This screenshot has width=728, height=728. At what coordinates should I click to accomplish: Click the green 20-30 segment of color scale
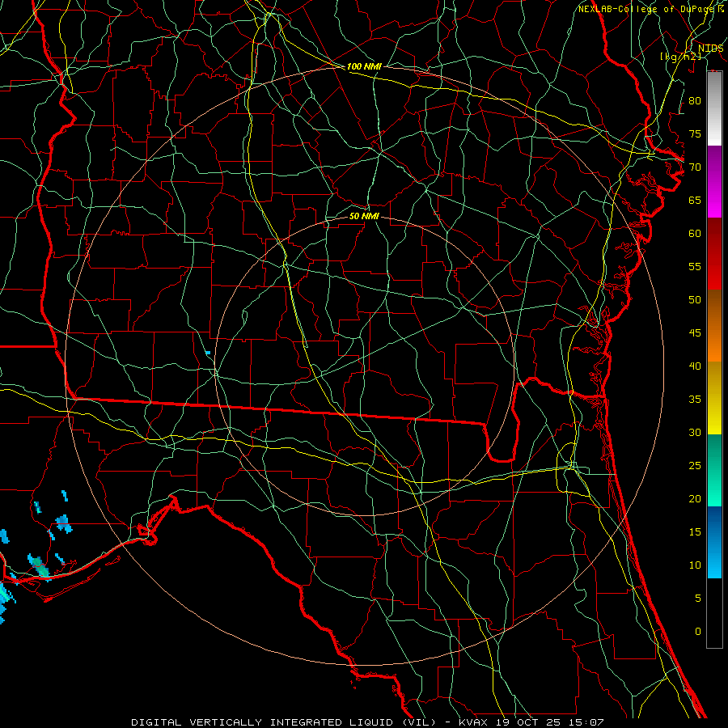coord(714,470)
